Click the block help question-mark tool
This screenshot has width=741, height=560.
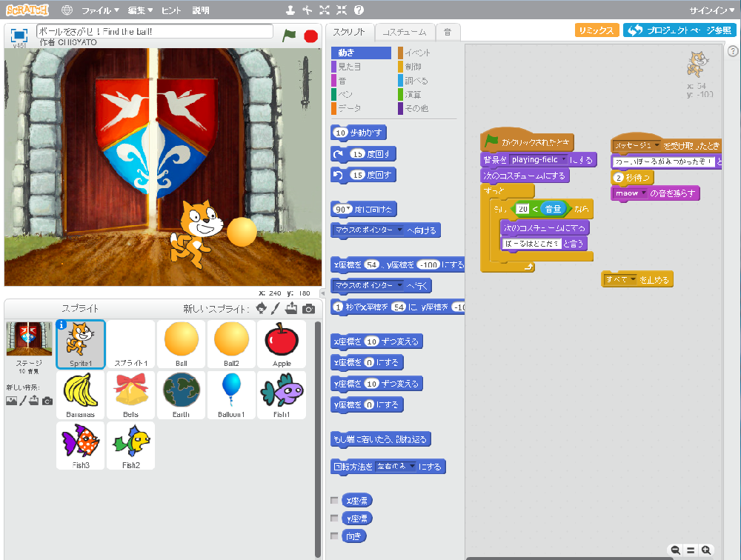coord(359,10)
